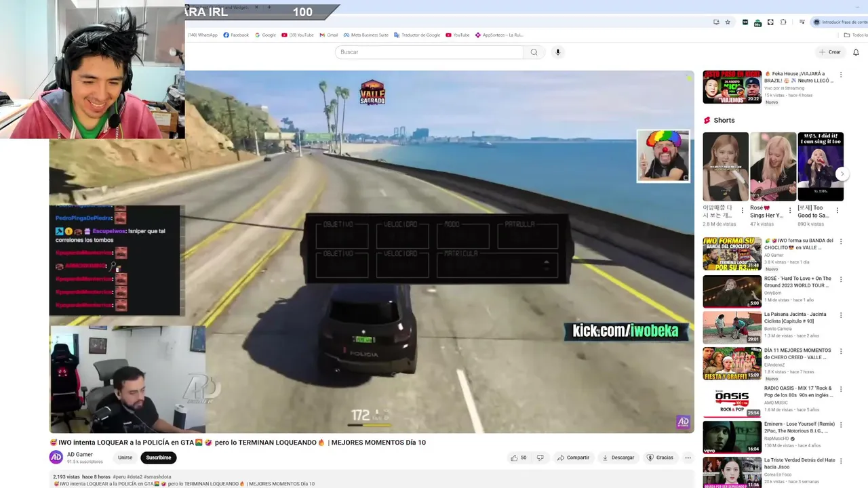Open options for La Paisana Jacinta video
Image resolution: width=868 pixels, height=488 pixels.
pyautogui.click(x=841, y=315)
